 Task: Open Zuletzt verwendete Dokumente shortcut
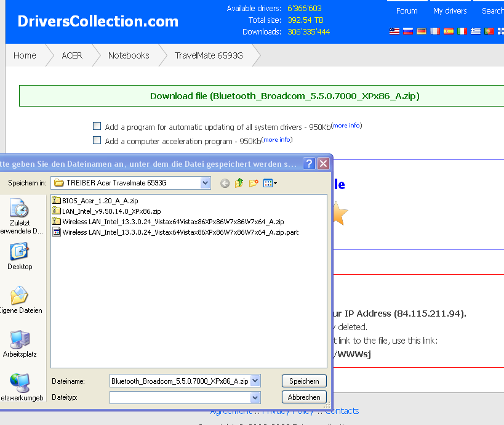click(20, 216)
